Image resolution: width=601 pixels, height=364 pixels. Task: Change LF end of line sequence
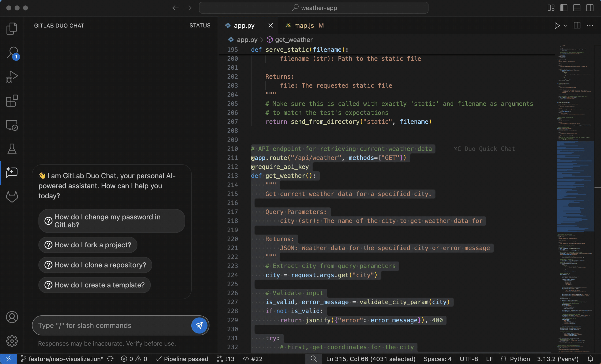click(489, 359)
